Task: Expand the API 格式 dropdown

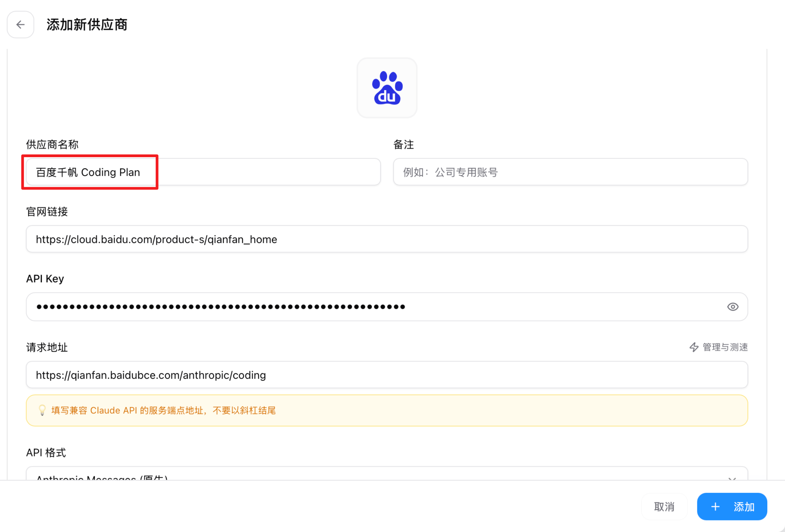Action: (x=387, y=473)
